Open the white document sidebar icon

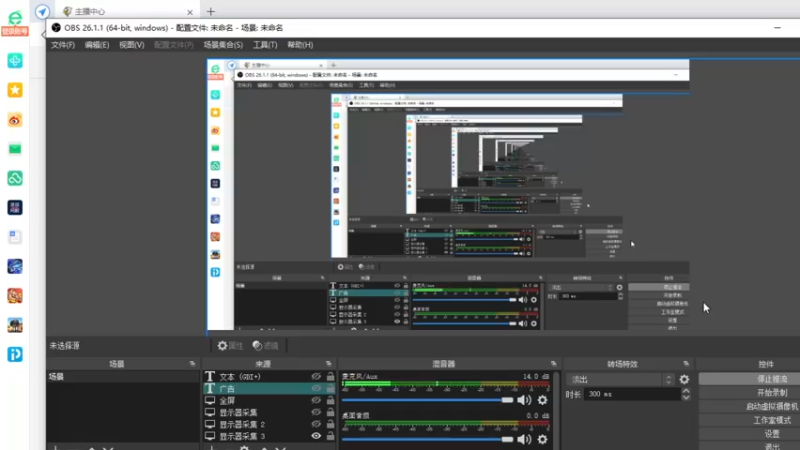pos(15,237)
